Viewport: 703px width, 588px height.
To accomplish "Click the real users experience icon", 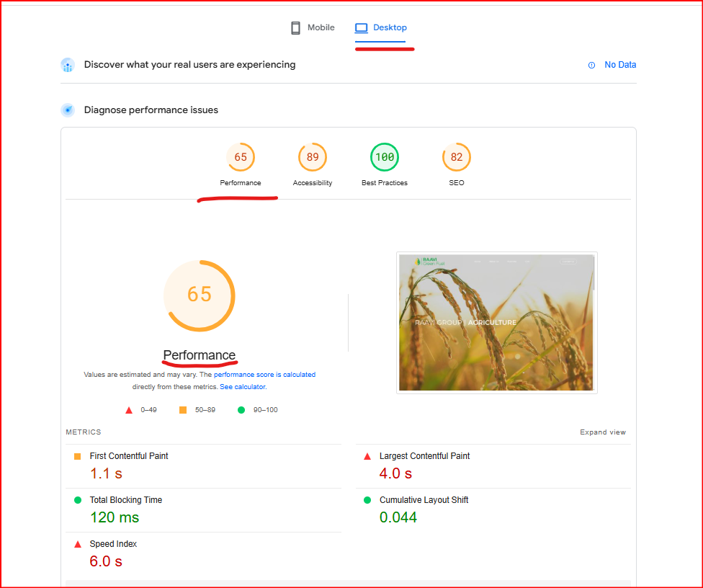I will (x=68, y=65).
